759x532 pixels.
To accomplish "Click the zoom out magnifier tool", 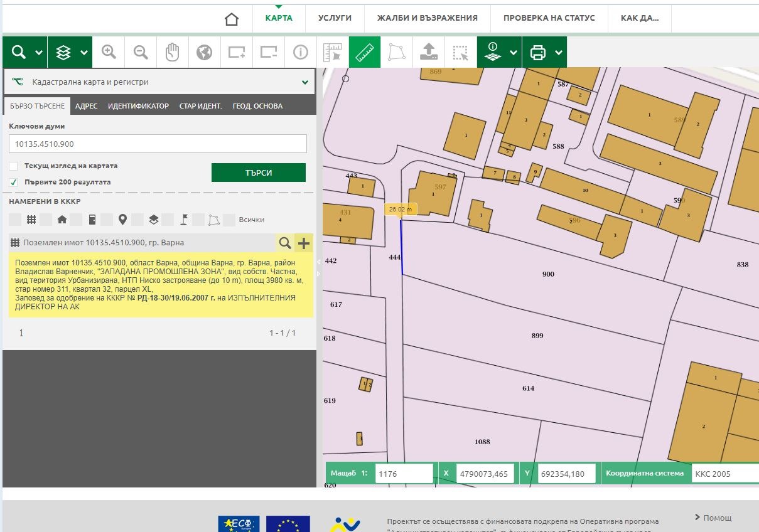I will 141,52.
